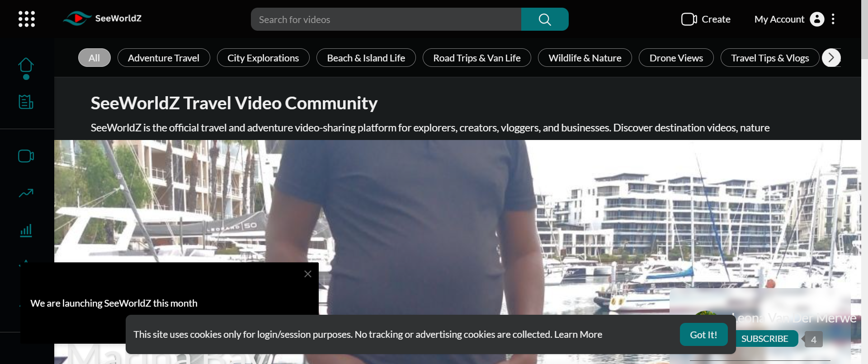Click 'We are launching SeeWorldZ this month' text
This screenshot has width=868, height=364.
click(114, 303)
